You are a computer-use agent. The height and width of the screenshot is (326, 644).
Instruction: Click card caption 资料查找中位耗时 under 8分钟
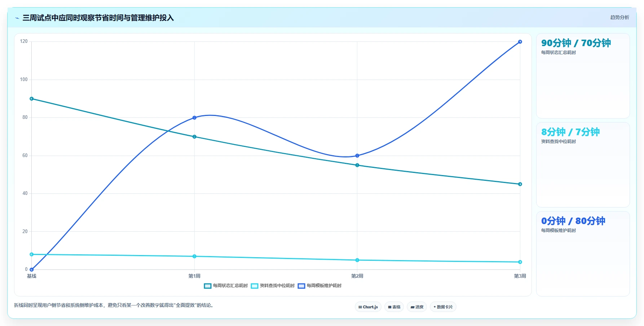point(558,142)
